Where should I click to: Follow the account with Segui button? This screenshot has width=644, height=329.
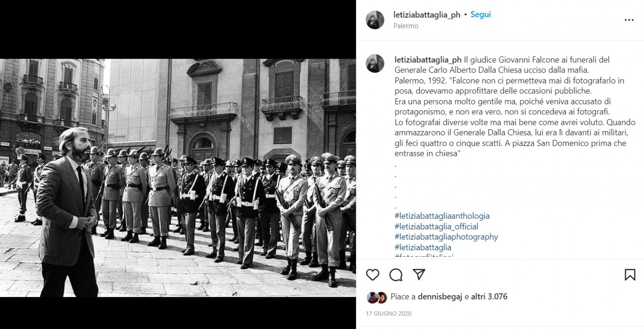pos(480,15)
